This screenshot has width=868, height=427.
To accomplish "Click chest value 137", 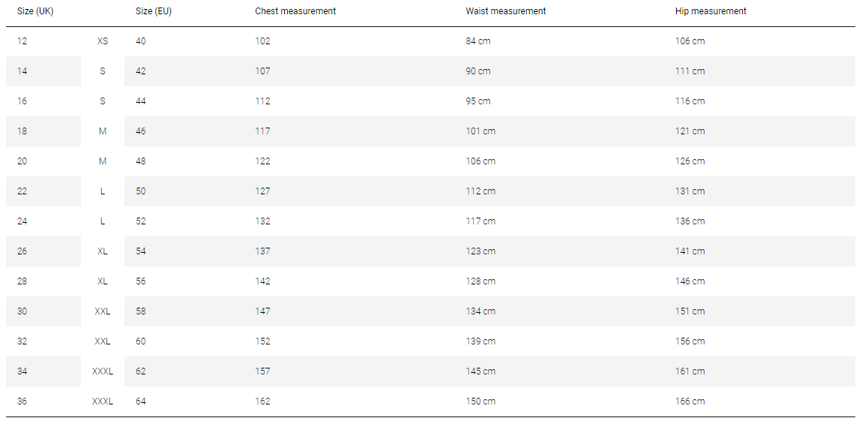I will [x=262, y=251].
